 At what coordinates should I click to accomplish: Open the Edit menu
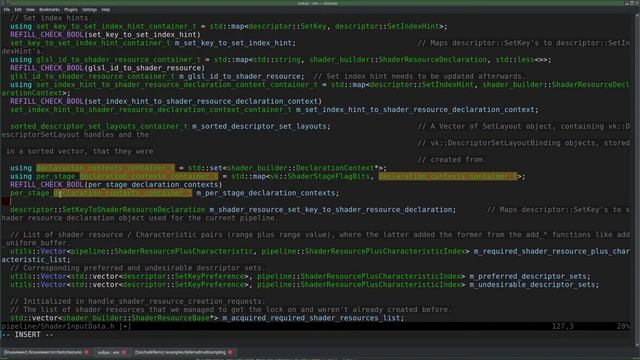tap(18, 9)
